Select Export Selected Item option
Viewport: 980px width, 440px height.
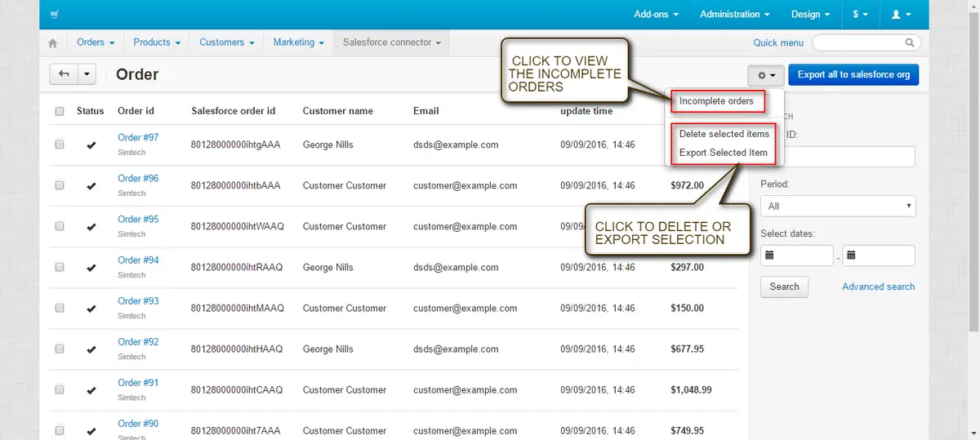pos(723,153)
